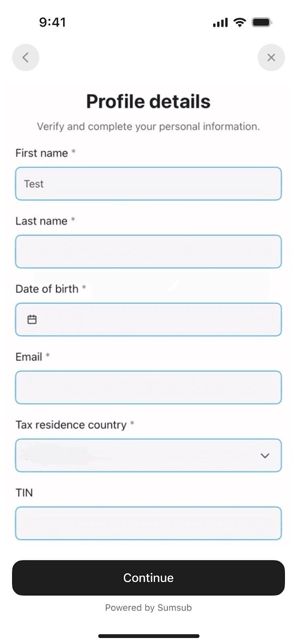
Task: Tap the Tax residence country label
Action: click(71, 425)
